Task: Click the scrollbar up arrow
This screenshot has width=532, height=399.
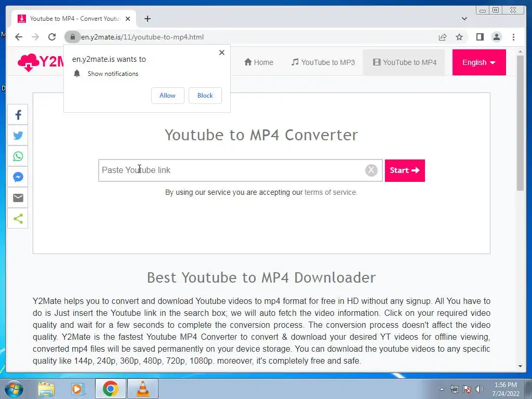Action: [x=520, y=52]
